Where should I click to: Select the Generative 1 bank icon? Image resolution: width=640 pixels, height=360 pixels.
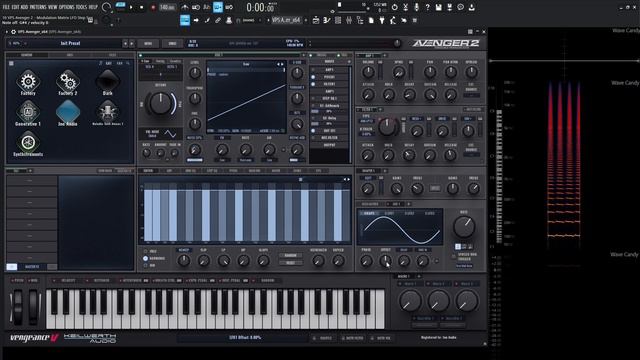point(28,113)
